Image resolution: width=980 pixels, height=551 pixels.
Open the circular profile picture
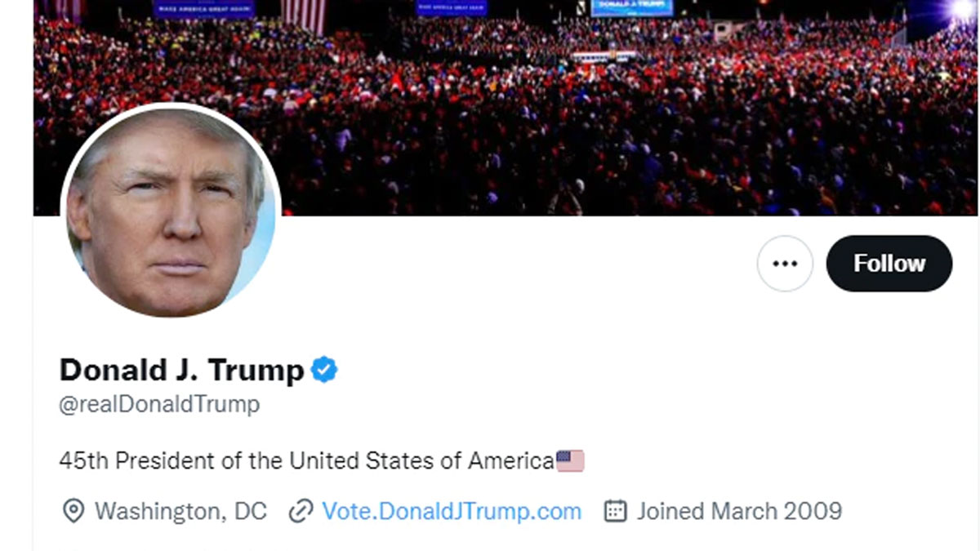(171, 212)
